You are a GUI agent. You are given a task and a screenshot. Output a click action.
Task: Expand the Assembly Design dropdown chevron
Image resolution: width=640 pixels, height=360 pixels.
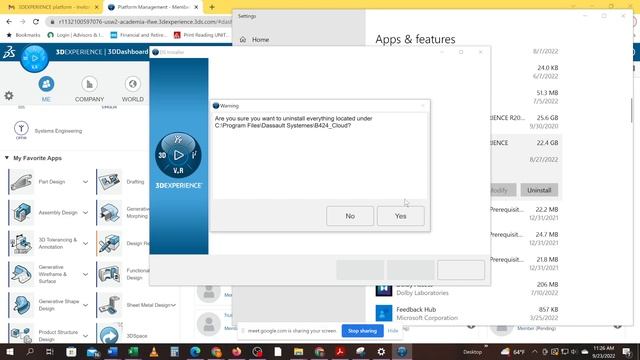point(85,213)
